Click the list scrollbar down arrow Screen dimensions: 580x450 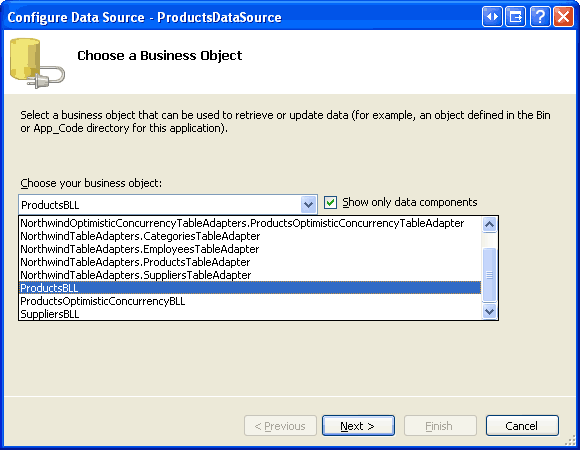pos(489,311)
